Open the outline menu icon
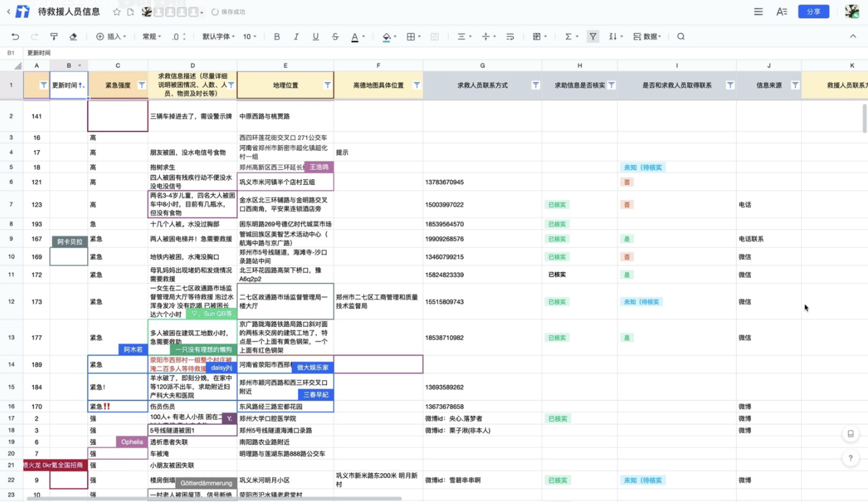Viewport: 868px width, 502px height. click(758, 12)
